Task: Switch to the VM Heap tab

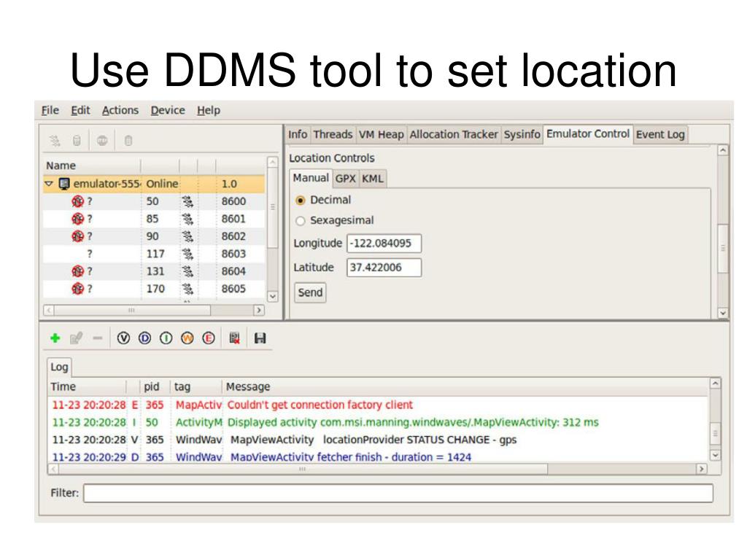Action: pyautogui.click(x=379, y=134)
